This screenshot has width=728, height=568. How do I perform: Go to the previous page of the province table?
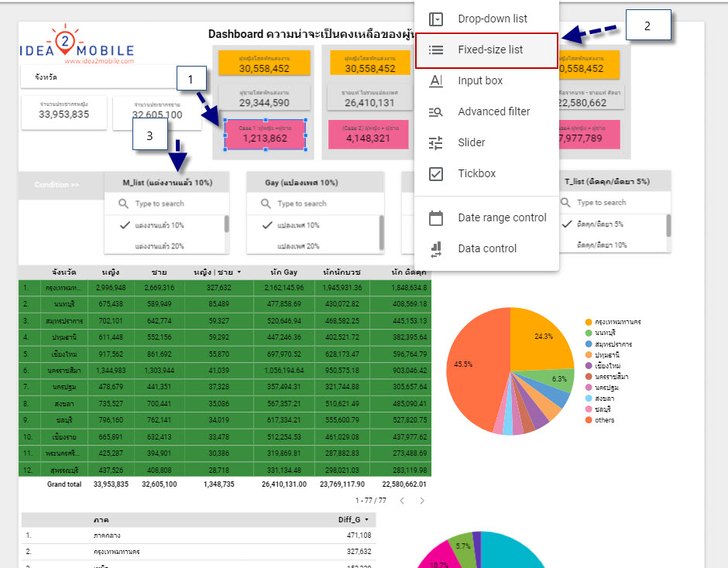coord(402,500)
